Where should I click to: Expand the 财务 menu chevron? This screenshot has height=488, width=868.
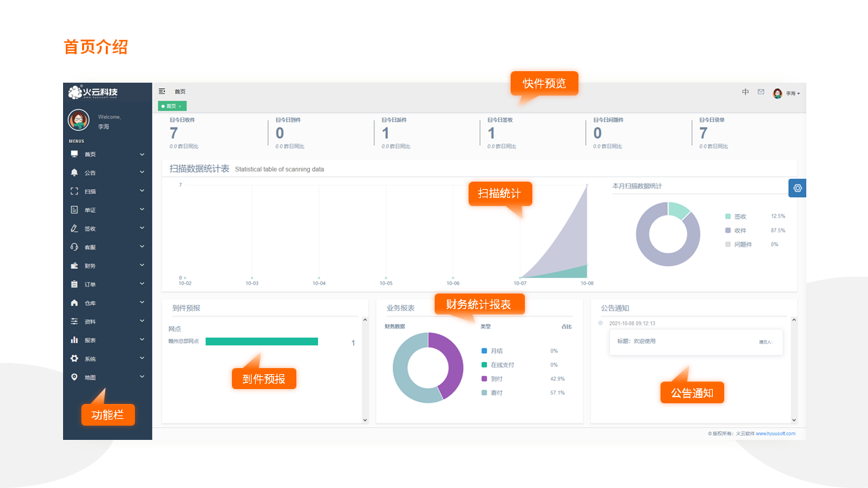tap(142, 266)
